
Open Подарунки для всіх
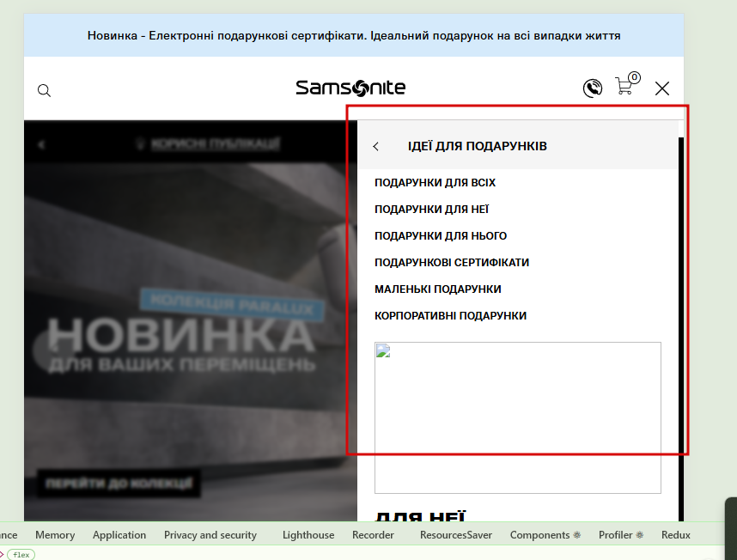coord(435,182)
